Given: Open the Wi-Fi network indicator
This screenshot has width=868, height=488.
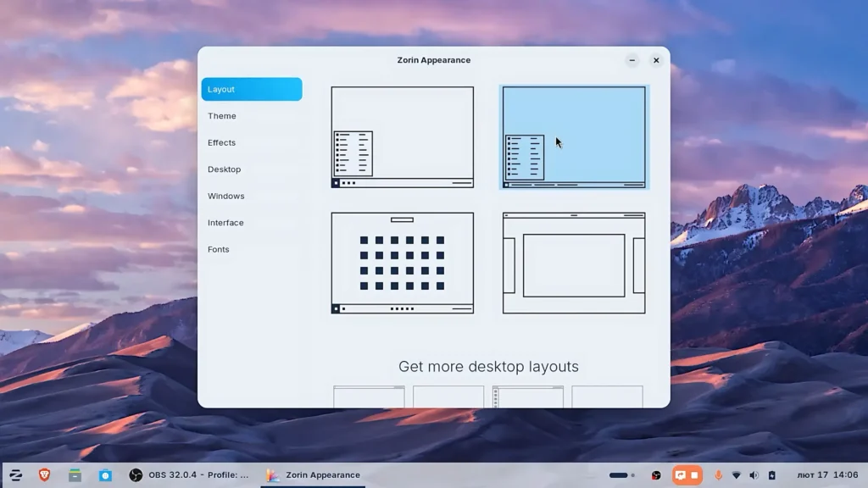Looking at the screenshot, I should (x=737, y=475).
